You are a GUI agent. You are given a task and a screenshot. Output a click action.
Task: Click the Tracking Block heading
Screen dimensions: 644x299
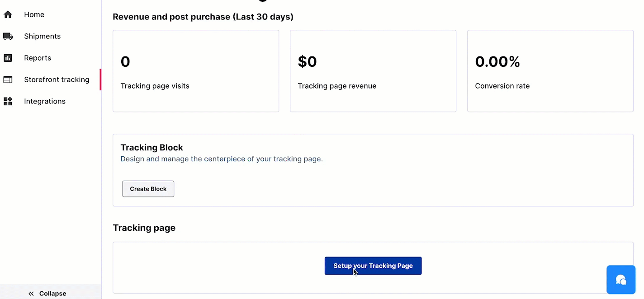tap(152, 148)
